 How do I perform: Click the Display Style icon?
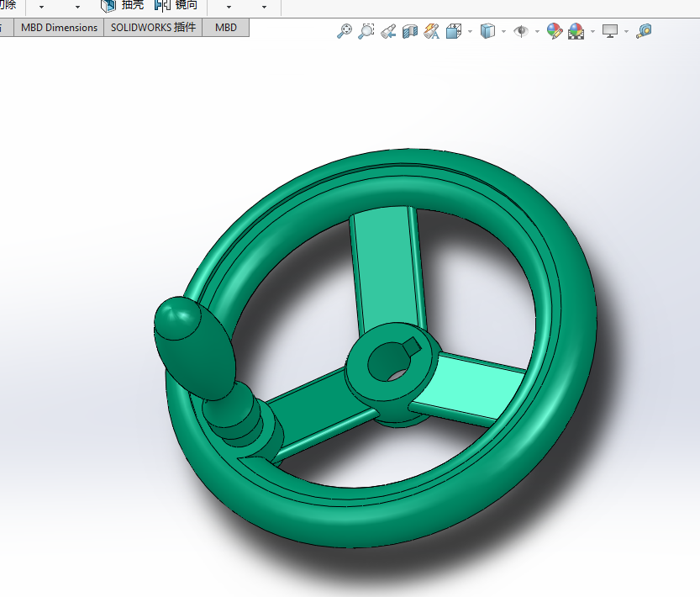coord(487,32)
